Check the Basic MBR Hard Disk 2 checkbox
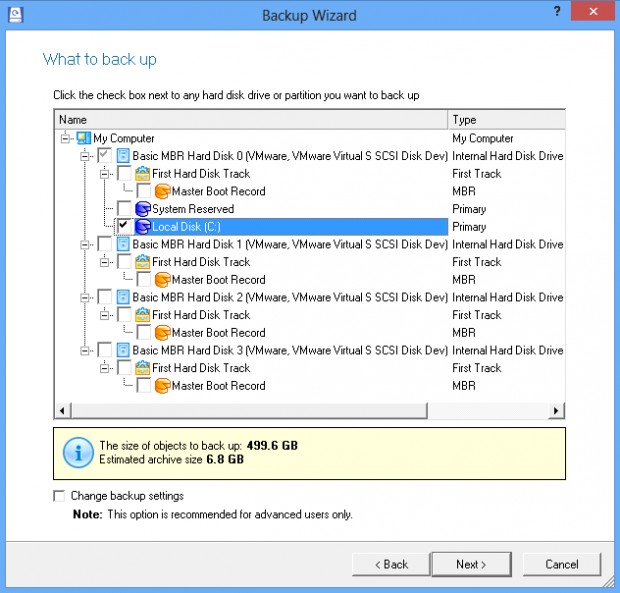Image resolution: width=620 pixels, height=593 pixels. coord(104,297)
